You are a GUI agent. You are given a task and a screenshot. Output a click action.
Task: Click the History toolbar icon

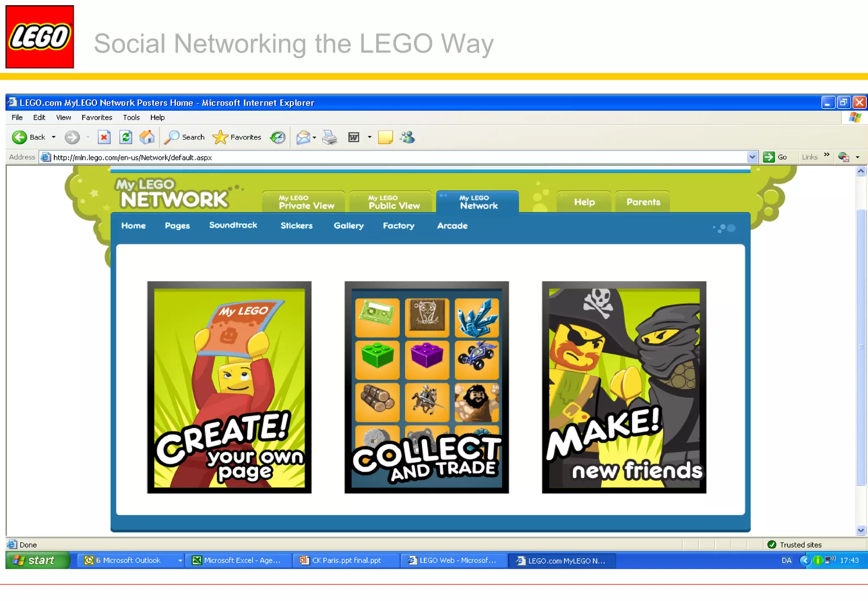(x=278, y=137)
